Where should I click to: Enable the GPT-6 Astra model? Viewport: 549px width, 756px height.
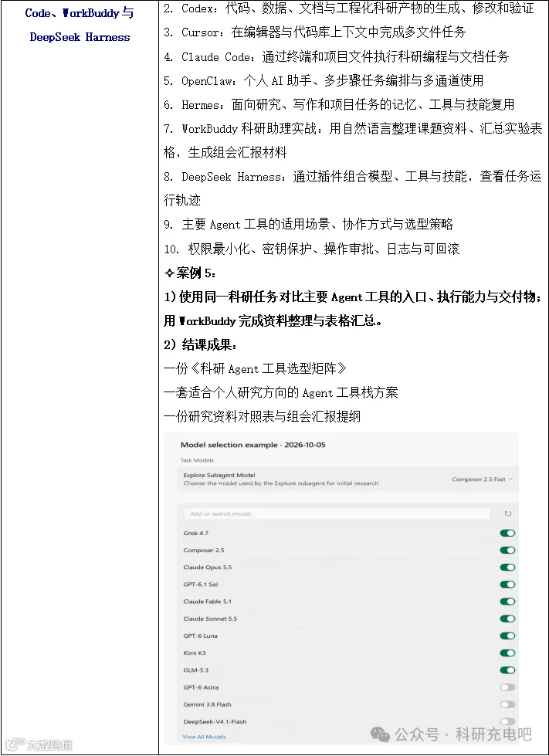pos(507,687)
